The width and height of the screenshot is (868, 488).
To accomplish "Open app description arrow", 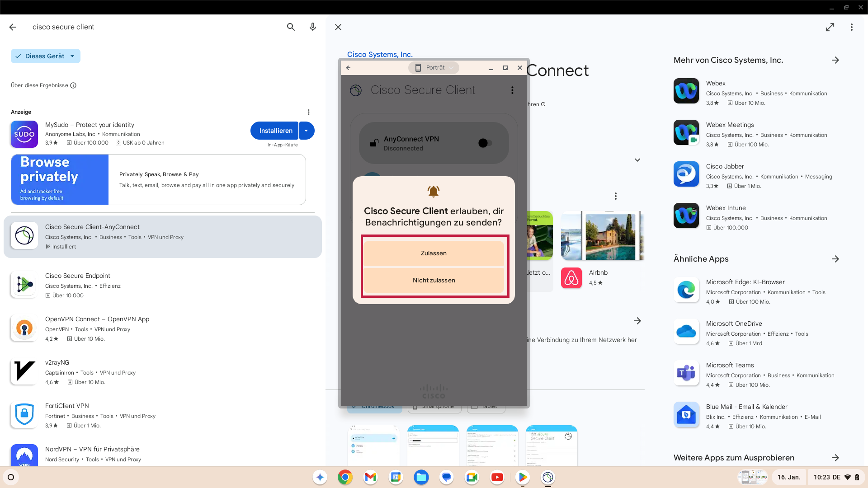I will click(637, 321).
